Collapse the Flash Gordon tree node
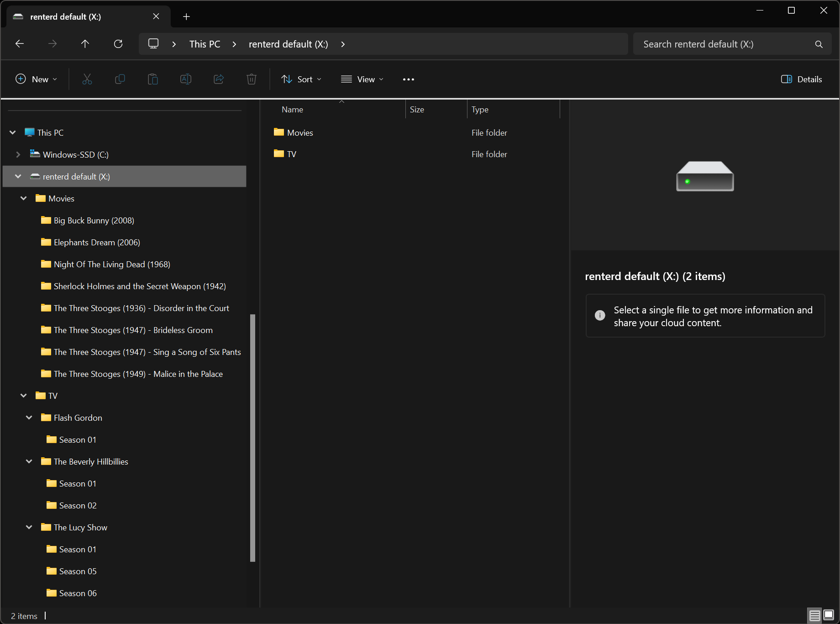 tap(29, 418)
